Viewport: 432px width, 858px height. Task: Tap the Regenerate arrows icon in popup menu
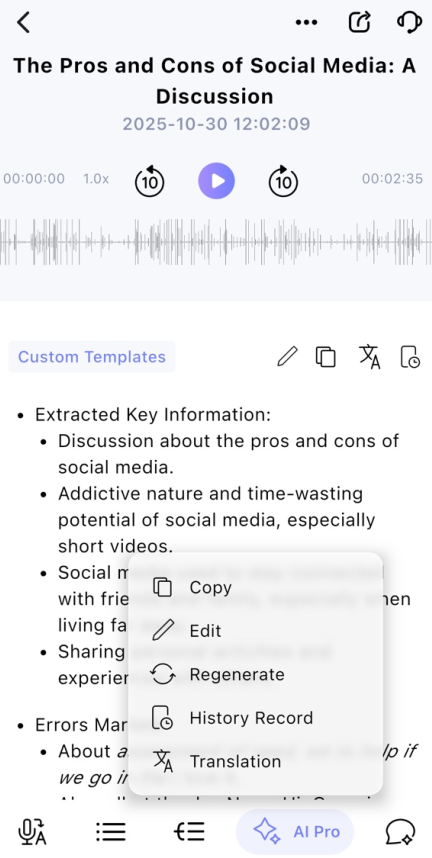[x=163, y=674]
